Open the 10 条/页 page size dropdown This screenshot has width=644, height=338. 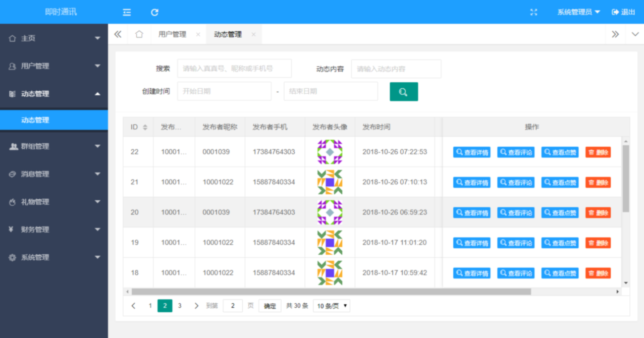point(331,306)
